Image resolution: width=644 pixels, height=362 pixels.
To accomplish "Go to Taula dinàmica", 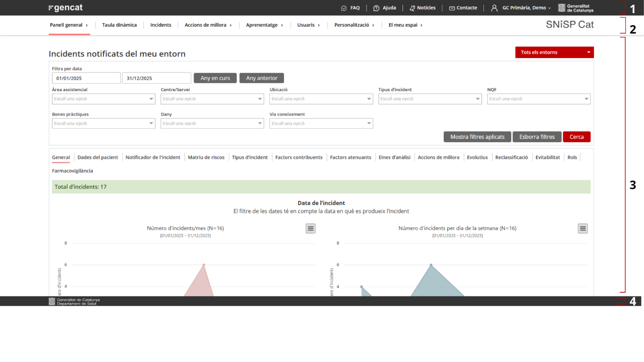I will pos(119,25).
